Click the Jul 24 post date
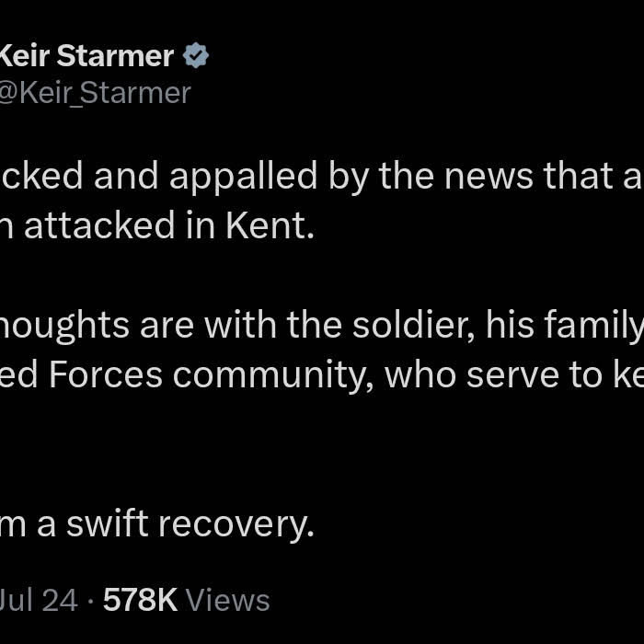The width and height of the screenshot is (644, 644). pos(39,600)
